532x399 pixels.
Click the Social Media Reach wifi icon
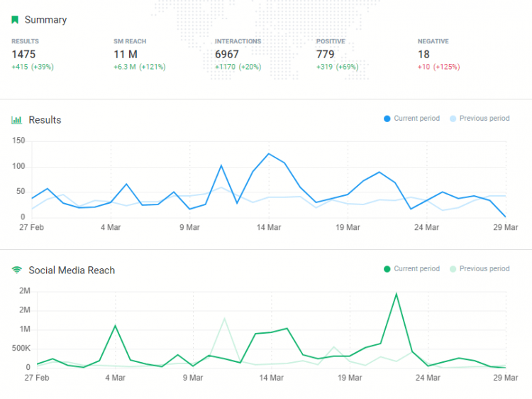[16, 270]
